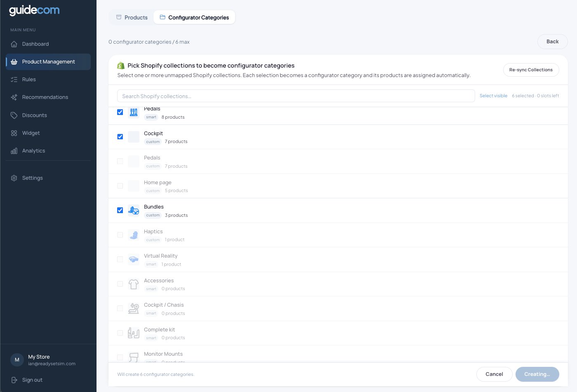The height and width of the screenshot is (392, 577).
Task: Click the Recommendations sparkle icon
Action: pyautogui.click(x=14, y=97)
